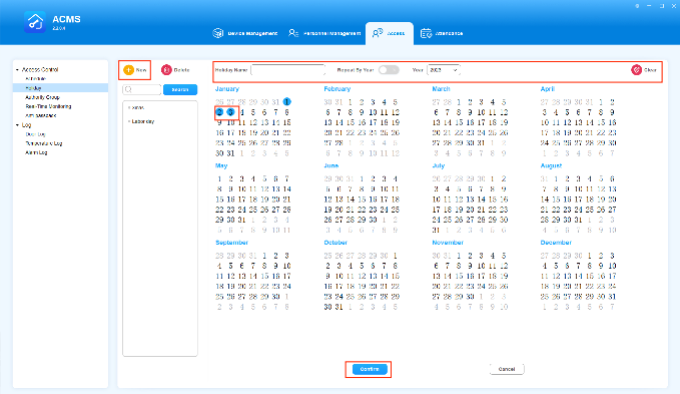Open the Year dropdown

click(443, 70)
